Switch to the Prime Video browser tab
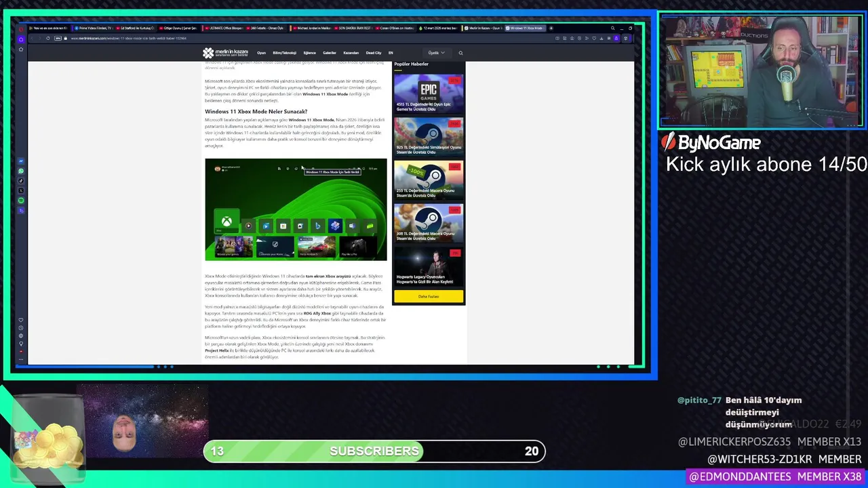 coord(92,28)
